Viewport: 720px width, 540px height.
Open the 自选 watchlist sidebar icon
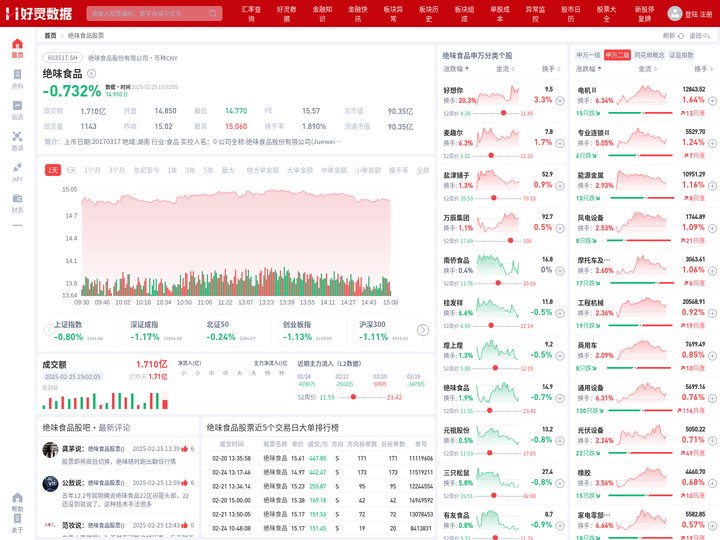(17, 106)
